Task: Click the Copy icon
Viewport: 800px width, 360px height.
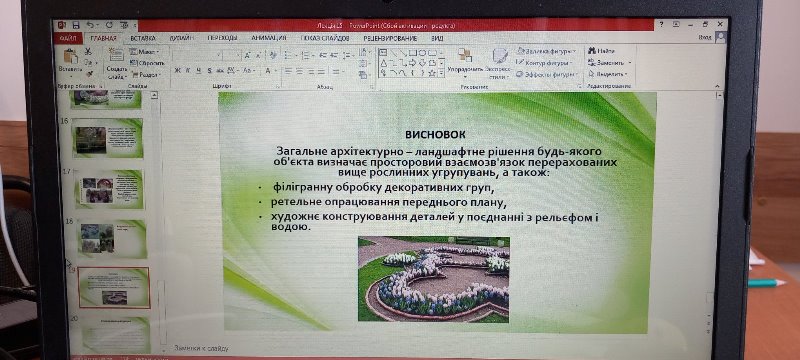Action: [x=88, y=62]
